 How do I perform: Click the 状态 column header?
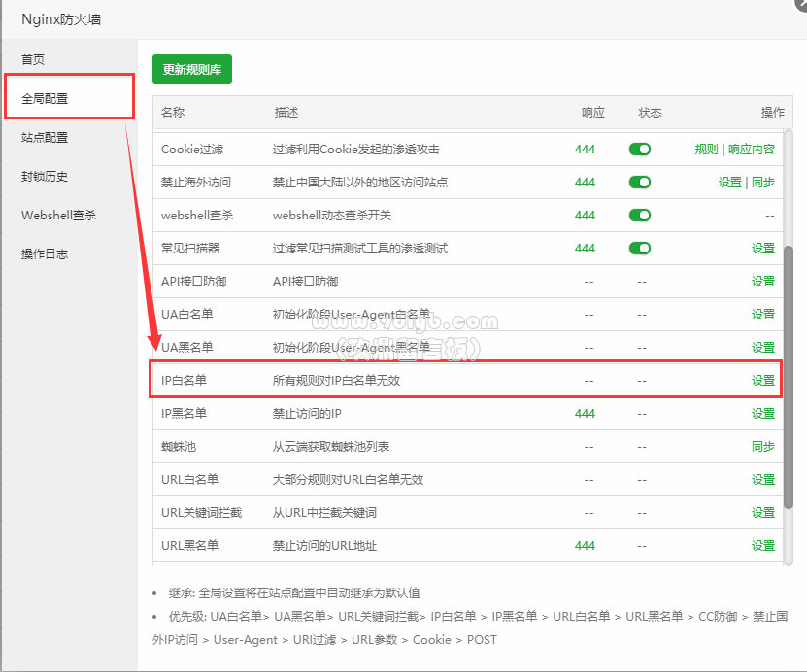tap(650, 113)
